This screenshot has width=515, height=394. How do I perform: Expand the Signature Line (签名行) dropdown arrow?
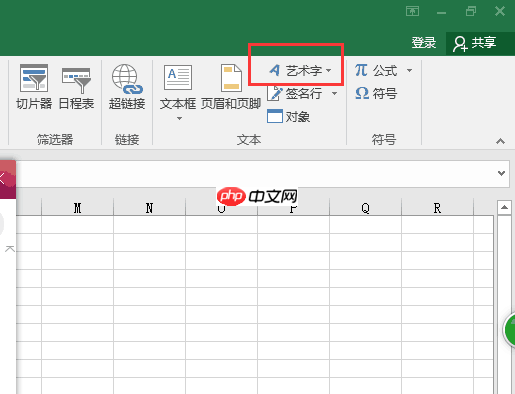[x=334, y=94]
